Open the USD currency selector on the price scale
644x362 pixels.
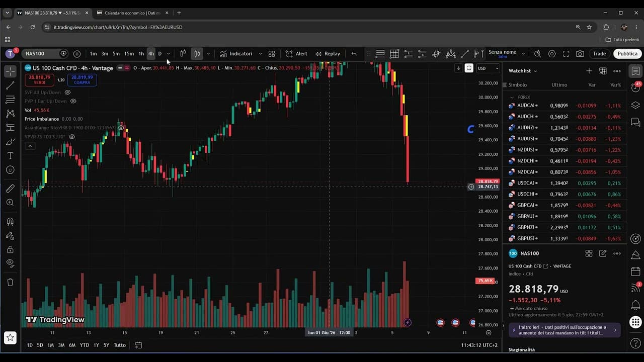click(x=488, y=68)
